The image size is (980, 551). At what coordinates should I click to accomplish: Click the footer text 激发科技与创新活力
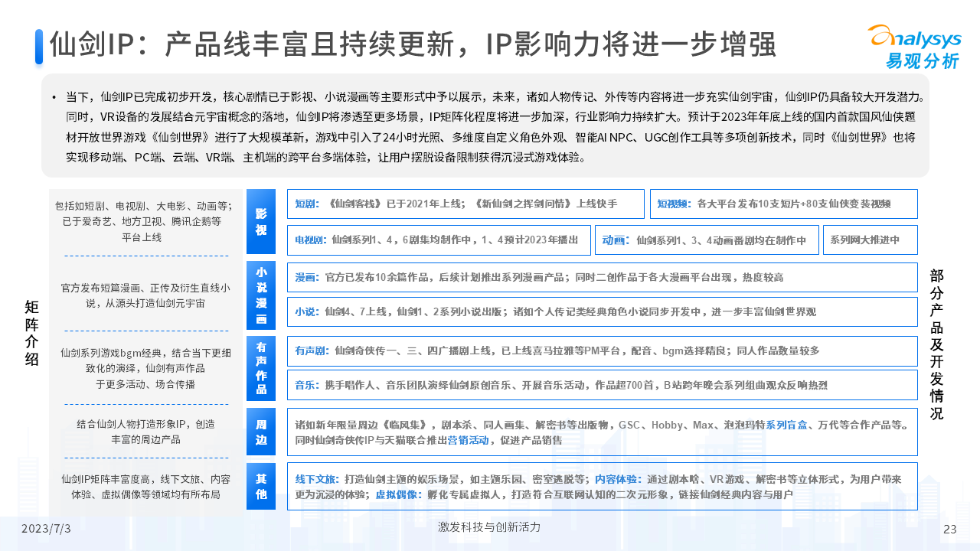[x=489, y=527]
